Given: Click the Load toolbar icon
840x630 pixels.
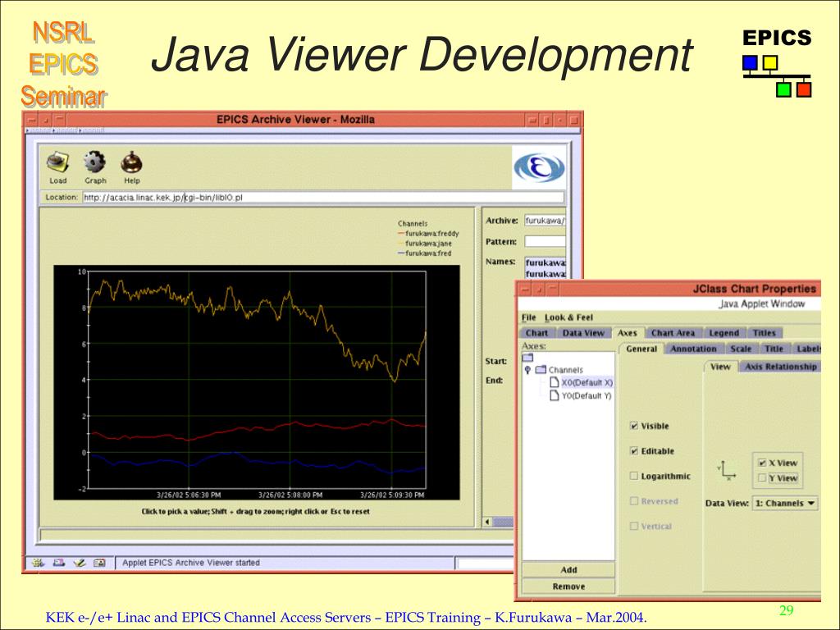Looking at the screenshot, I should pyautogui.click(x=58, y=162).
